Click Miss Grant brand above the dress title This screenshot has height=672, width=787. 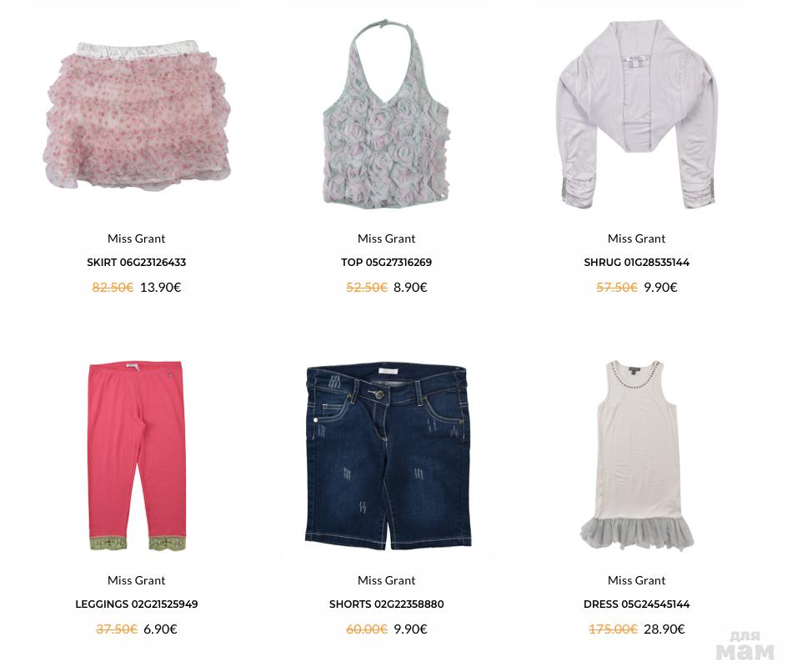pos(636,580)
